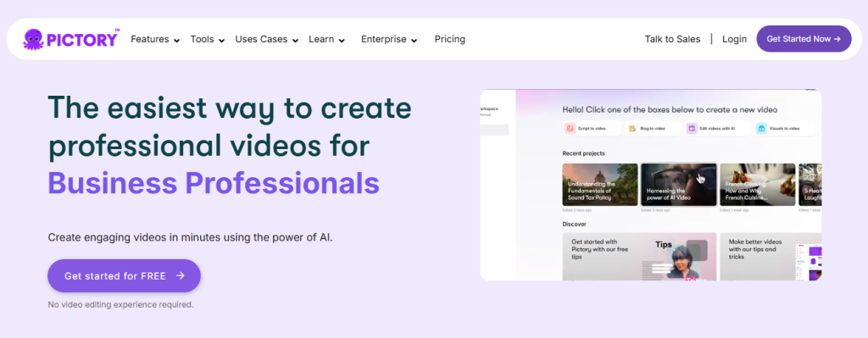Open Get started with Pictory tips card
The width and height of the screenshot is (868, 338).
coord(639,256)
